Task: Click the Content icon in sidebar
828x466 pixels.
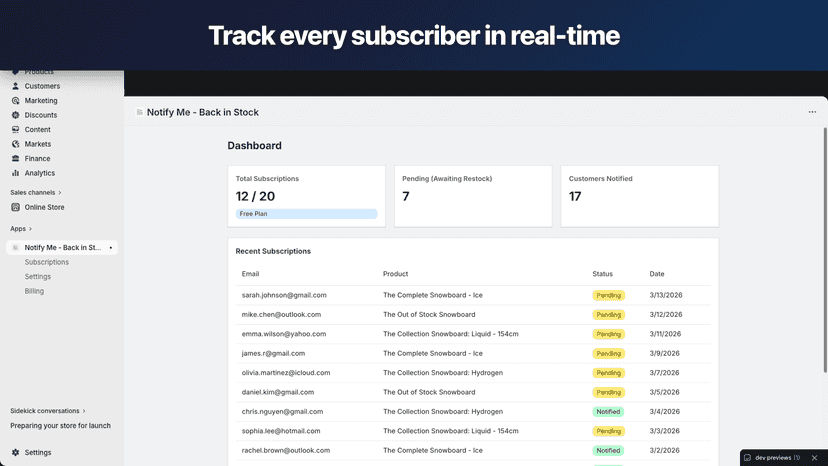Action: click(15, 129)
